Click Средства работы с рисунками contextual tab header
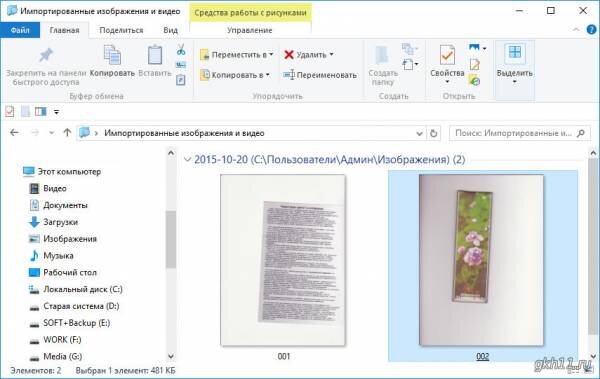 (x=250, y=13)
